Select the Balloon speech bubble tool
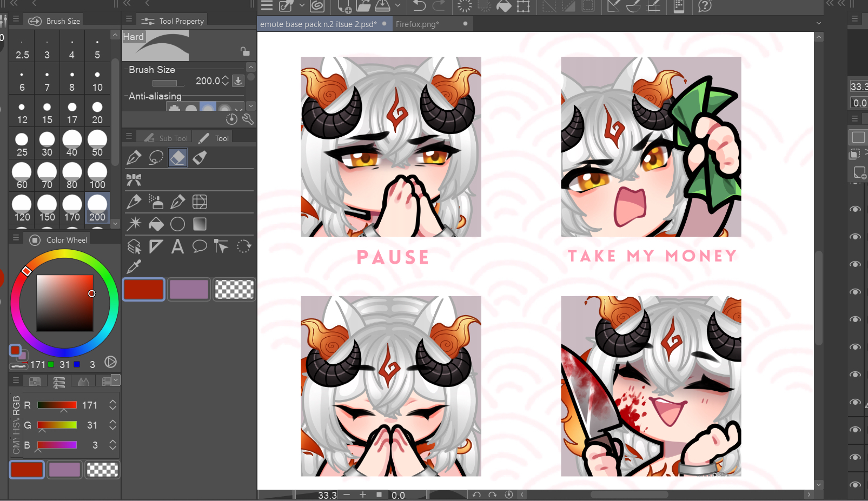 (x=200, y=247)
